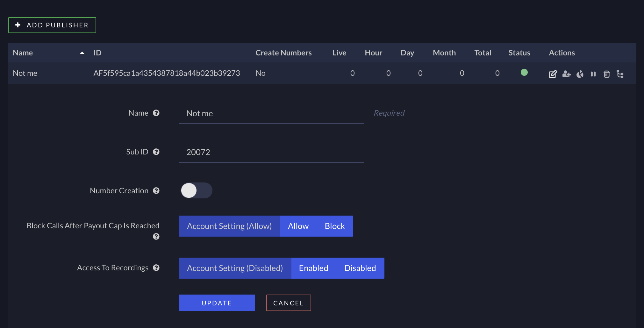644x328 pixels.
Task: Click the Add Publisher button
Action: pyautogui.click(x=52, y=25)
